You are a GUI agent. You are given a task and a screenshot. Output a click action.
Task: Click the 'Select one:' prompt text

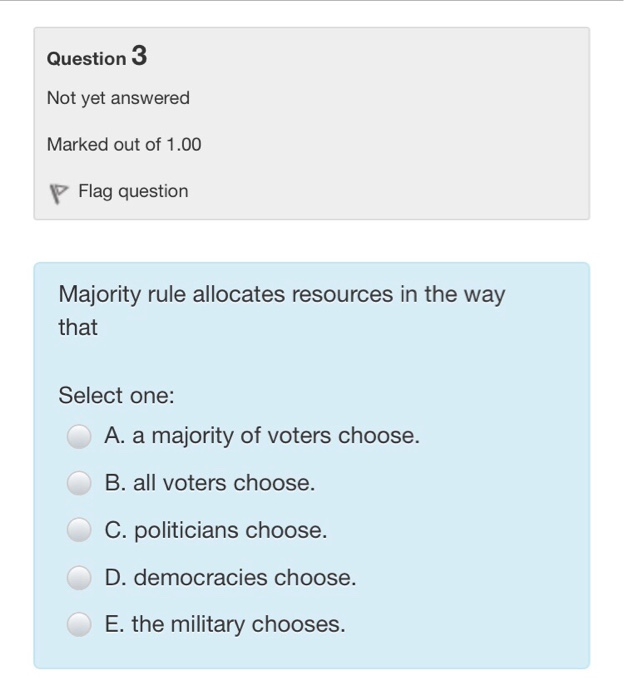[x=116, y=396]
